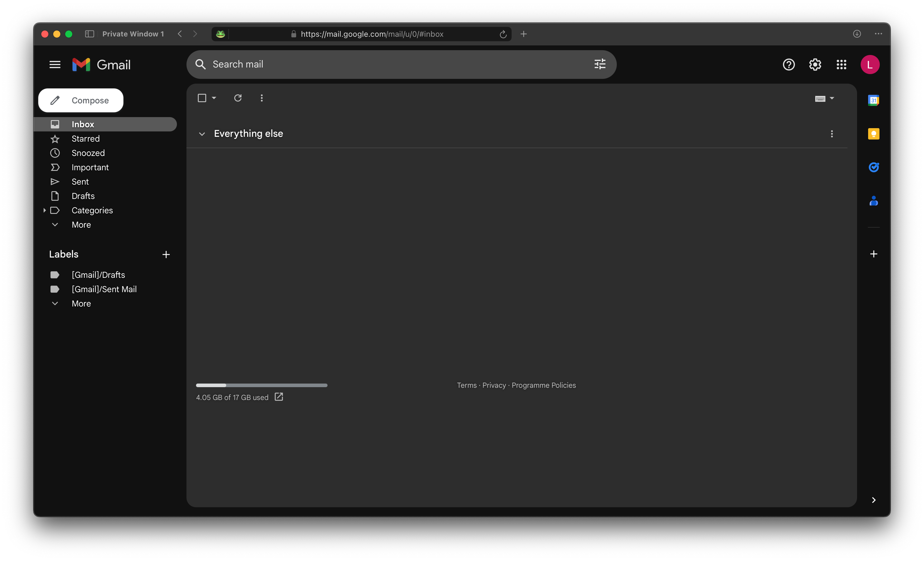Toggle the browser sidebar button
Screen dimensions: 924x561
point(89,34)
